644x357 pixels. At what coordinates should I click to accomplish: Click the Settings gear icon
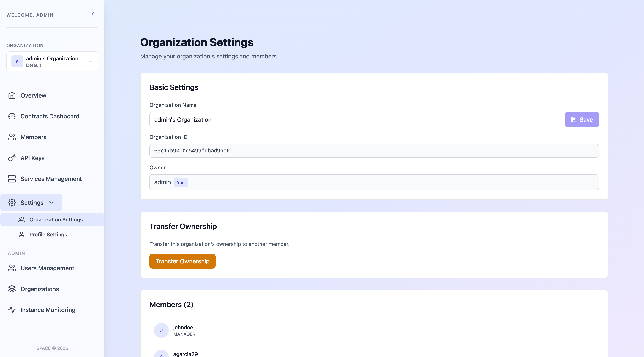coord(12,203)
